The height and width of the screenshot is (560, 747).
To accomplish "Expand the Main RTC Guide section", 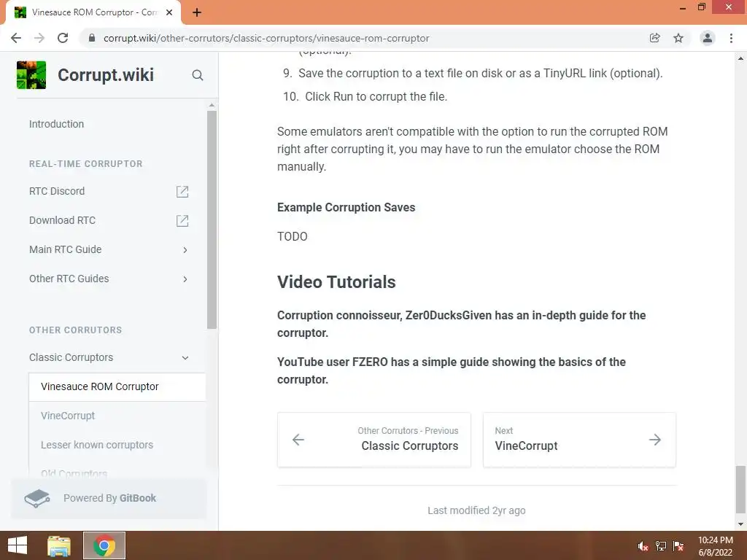I will 185,250.
